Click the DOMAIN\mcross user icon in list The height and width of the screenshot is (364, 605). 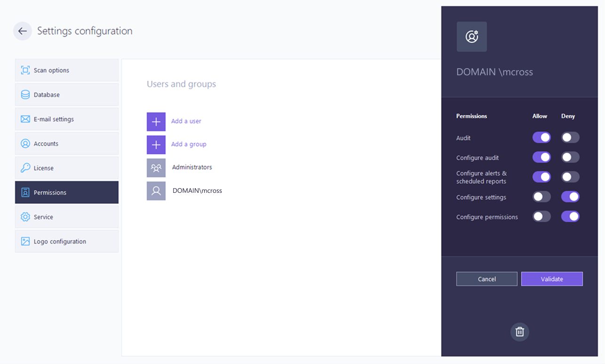coord(156,191)
